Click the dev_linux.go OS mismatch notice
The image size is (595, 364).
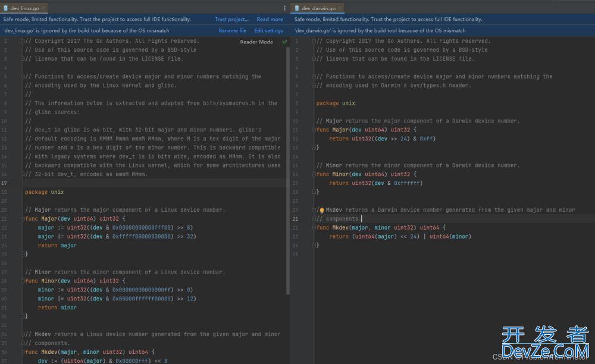(x=86, y=31)
